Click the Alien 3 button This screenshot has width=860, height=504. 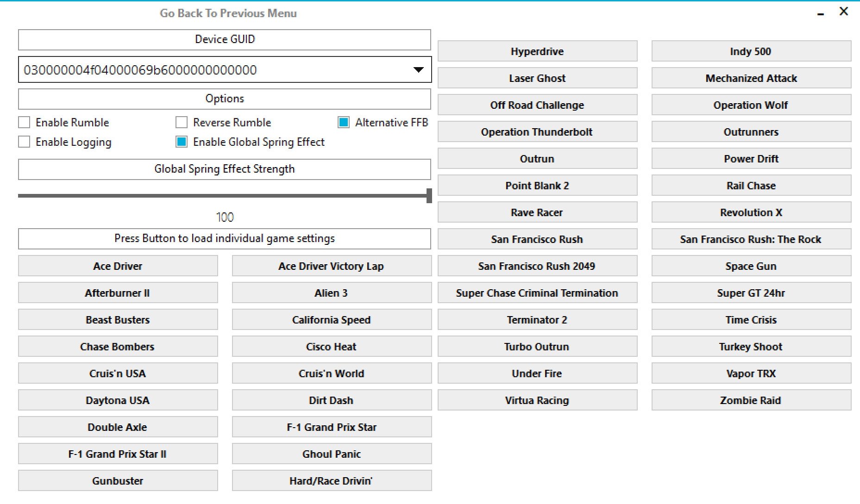point(332,293)
